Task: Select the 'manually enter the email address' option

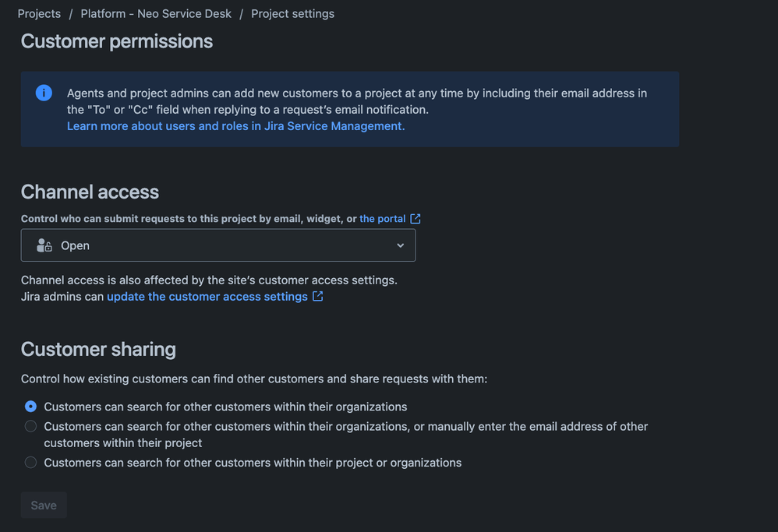Action: 30,426
